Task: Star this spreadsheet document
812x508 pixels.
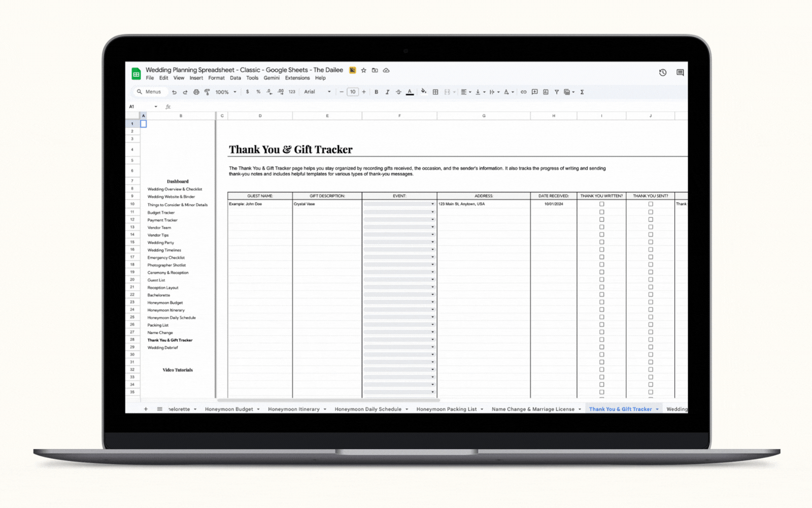Action: (363, 70)
